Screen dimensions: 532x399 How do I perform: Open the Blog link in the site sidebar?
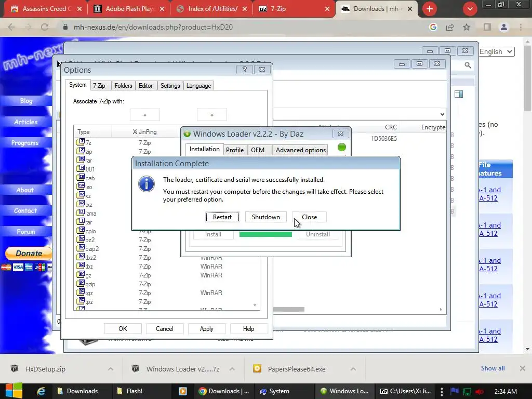pos(26,101)
